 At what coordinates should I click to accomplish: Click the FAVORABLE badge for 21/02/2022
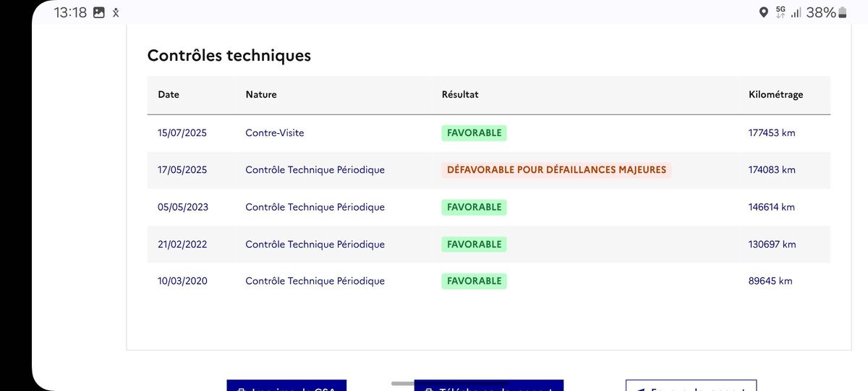[474, 244]
